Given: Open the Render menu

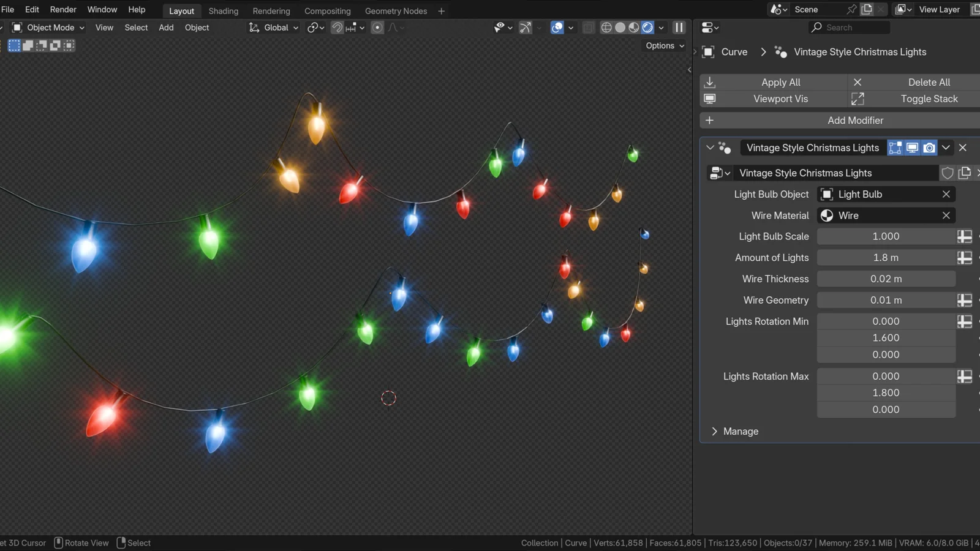Looking at the screenshot, I should pyautogui.click(x=62, y=9).
